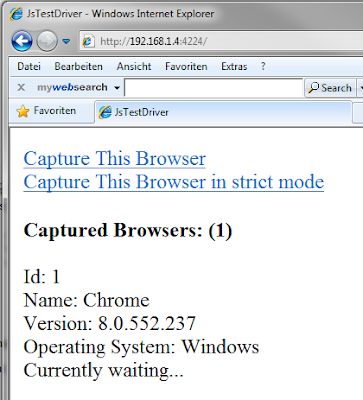Click the IE page icon in address bar

coord(88,41)
